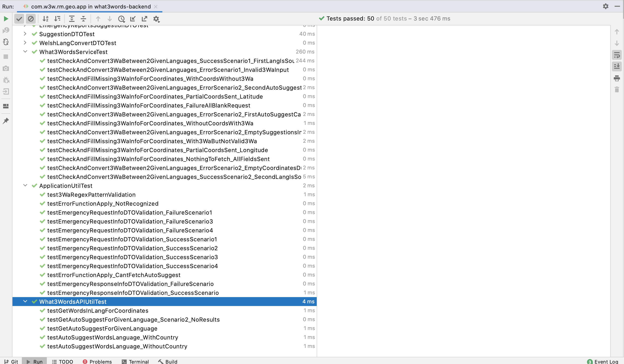Image resolution: width=624 pixels, height=364 pixels.
Task: Collapse the ApplicationUtilTest node
Action: click(x=25, y=185)
